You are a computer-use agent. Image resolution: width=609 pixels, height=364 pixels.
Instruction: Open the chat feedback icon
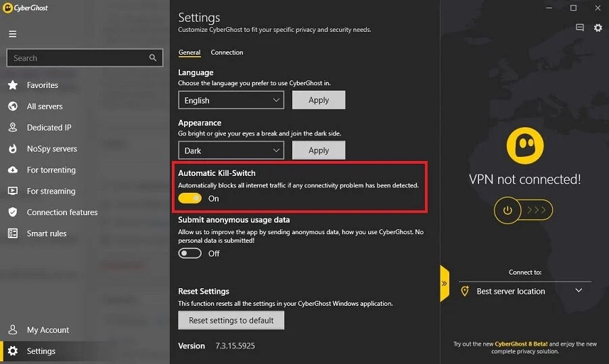coord(580,28)
